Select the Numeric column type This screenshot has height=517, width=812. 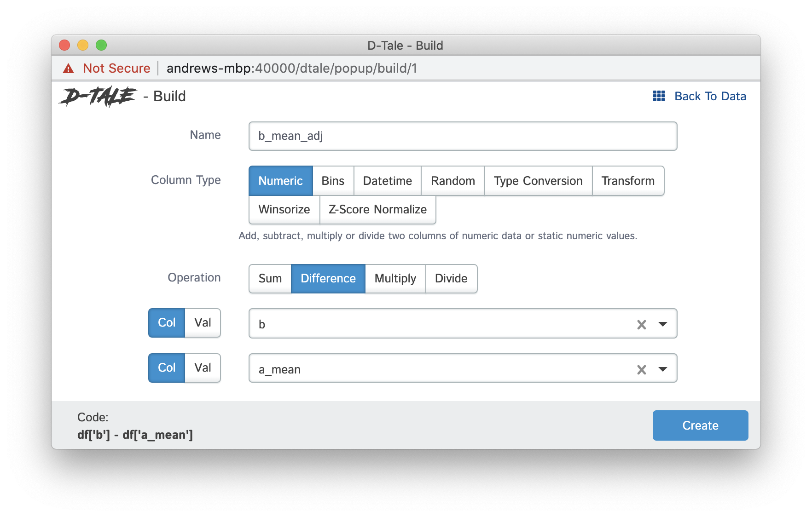coord(281,181)
